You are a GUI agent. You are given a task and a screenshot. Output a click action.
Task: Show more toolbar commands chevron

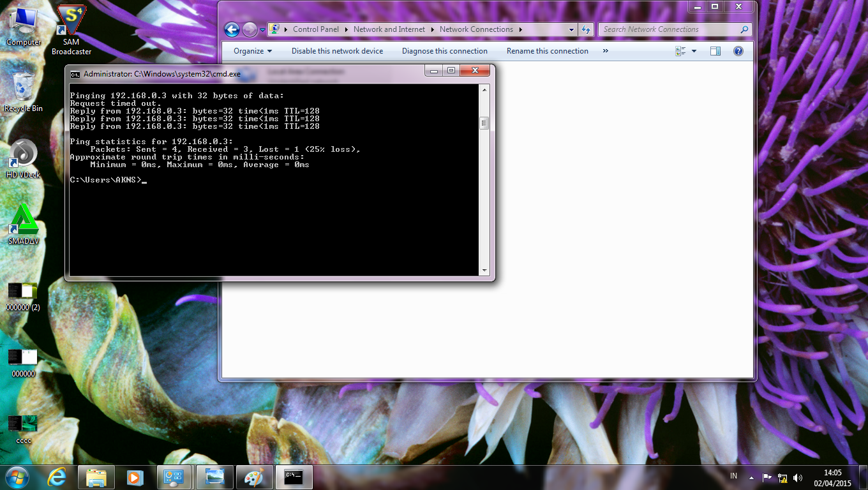click(x=605, y=51)
